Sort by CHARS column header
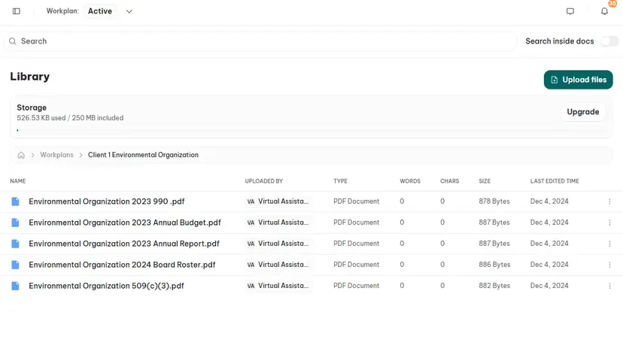 tap(449, 181)
